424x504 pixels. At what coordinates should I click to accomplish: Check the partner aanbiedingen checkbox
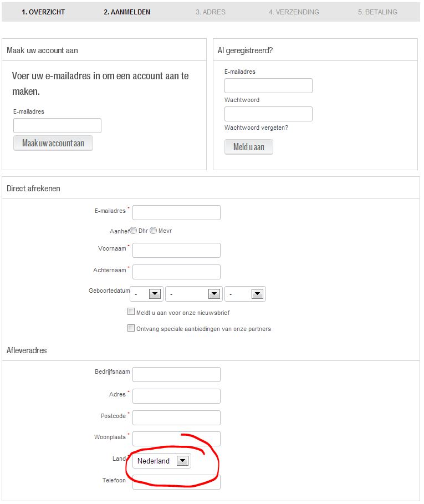coord(131,328)
